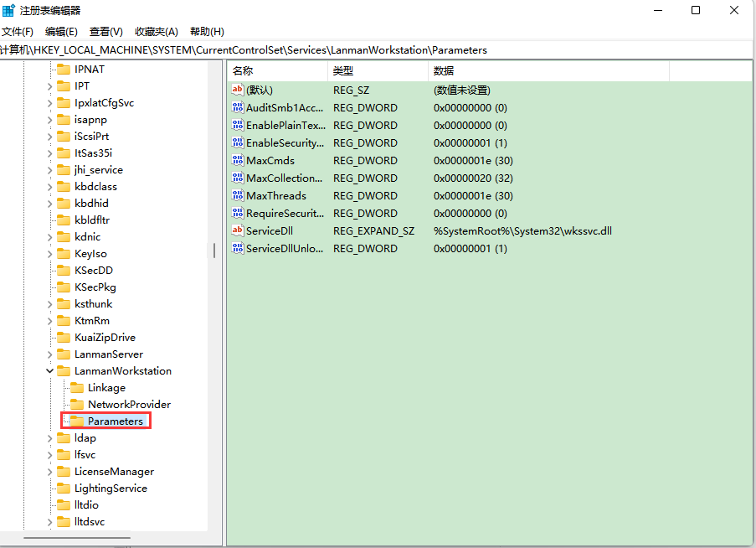Collapse the LanmanWorkstation node
The height and width of the screenshot is (548, 756).
pos(49,370)
